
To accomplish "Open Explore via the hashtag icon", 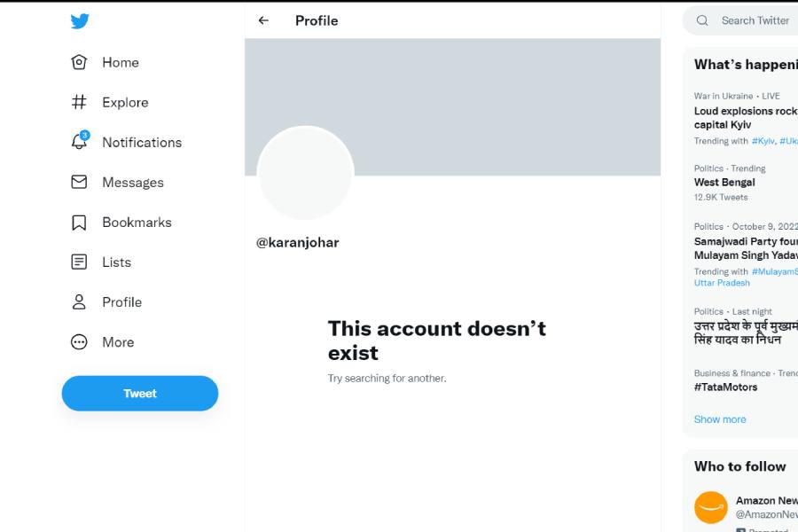I will pos(79,102).
